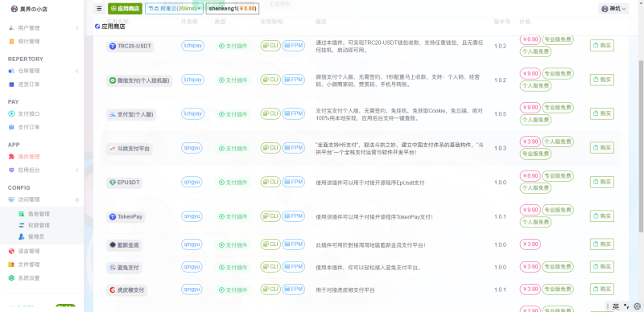The height and width of the screenshot is (312, 644).
Task: Buy the 微信支付(个人挂机版) plugin
Action: (602, 80)
